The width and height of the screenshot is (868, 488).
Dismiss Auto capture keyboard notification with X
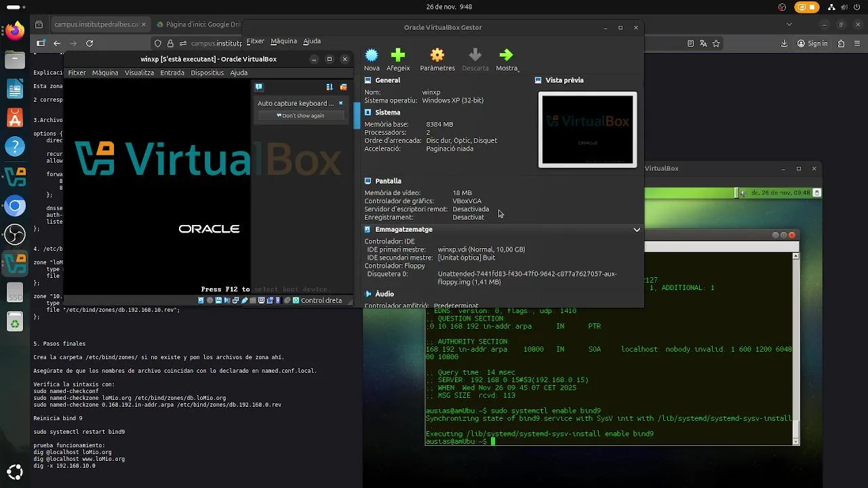click(x=340, y=103)
